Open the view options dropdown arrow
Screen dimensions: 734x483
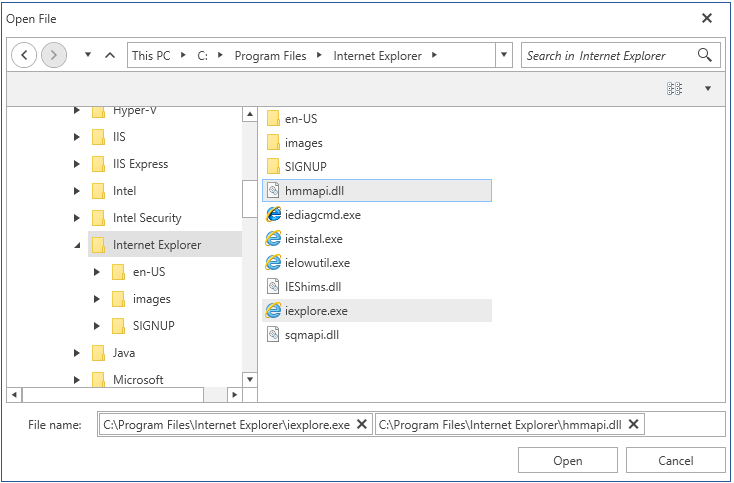pyautogui.click(x=708, y=88)
